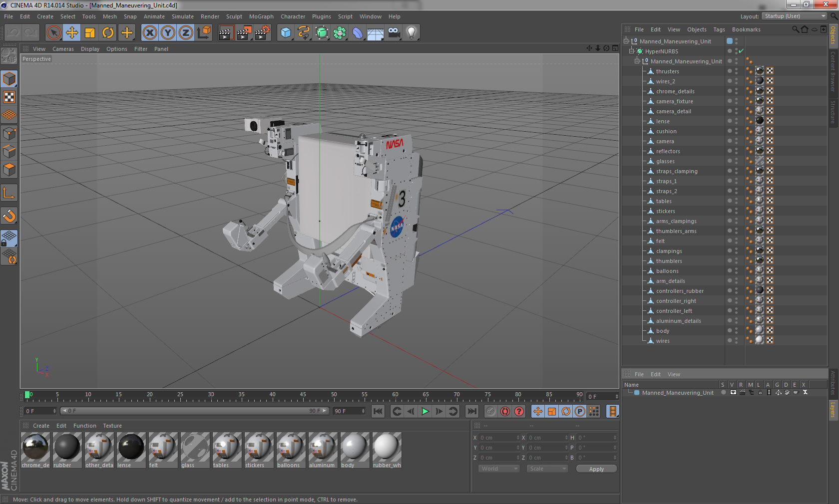The width and height of the screenshot is (839, 504).
Task: Click the Undo arrow icon
Action: pos(13,33)
